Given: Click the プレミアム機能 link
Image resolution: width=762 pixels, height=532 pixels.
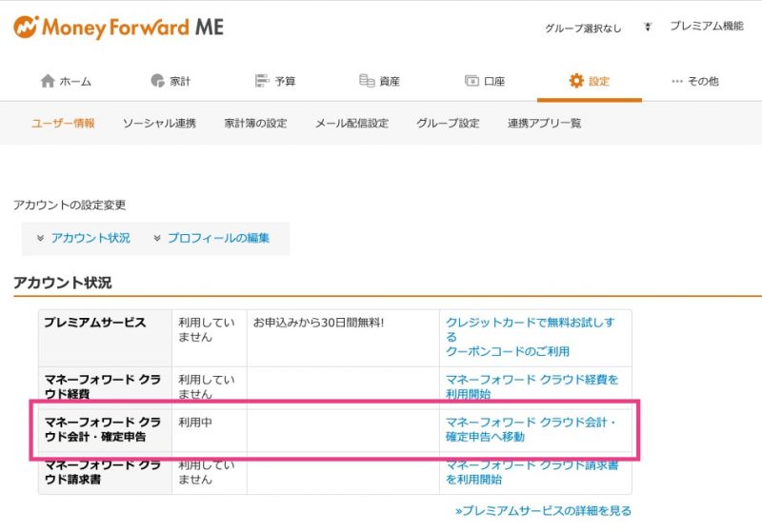Looking at the screenshot, I should 707,27.
